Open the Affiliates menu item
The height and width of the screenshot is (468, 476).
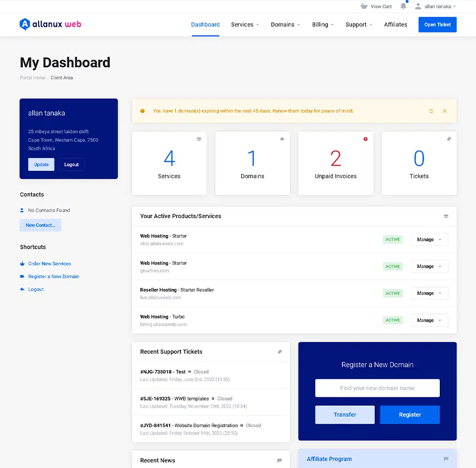[x=395, y=24]
